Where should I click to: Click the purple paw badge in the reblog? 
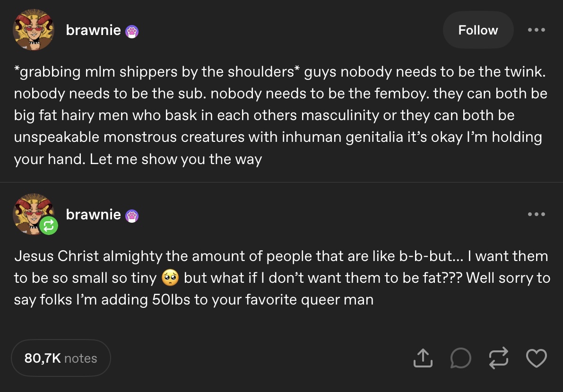[132, 216]
